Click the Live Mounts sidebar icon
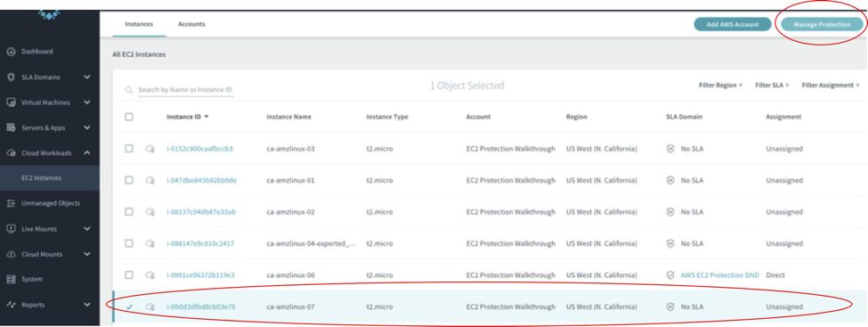The width and height of the screenshot is (868, 327). point(11,229)
